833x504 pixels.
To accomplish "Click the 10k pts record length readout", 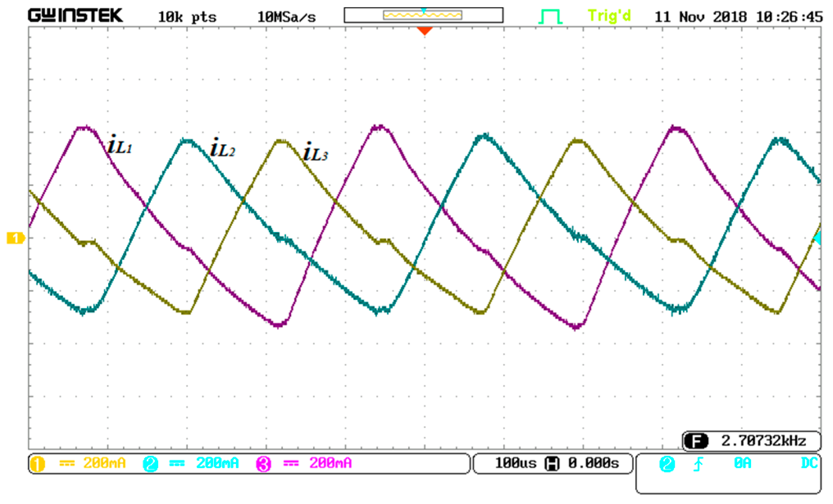I will tap(187, 17).
